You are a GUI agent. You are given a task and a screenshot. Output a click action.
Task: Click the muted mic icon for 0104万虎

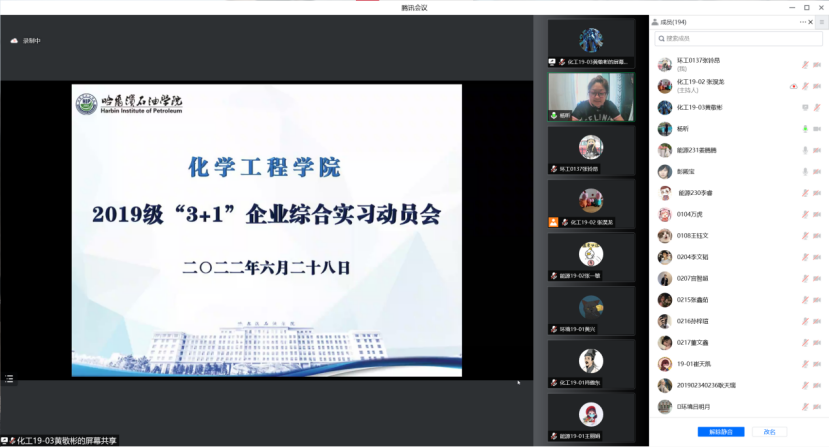pos(804,214)
